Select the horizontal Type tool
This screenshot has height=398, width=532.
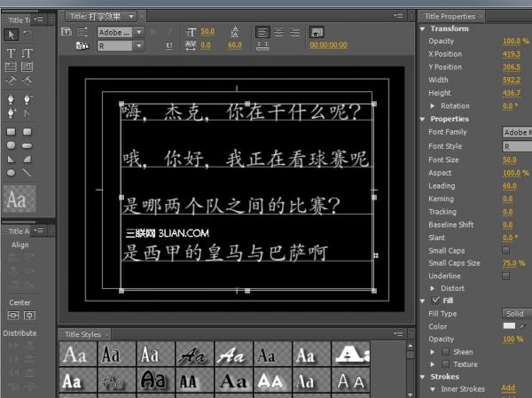click(x=12, y=53)
